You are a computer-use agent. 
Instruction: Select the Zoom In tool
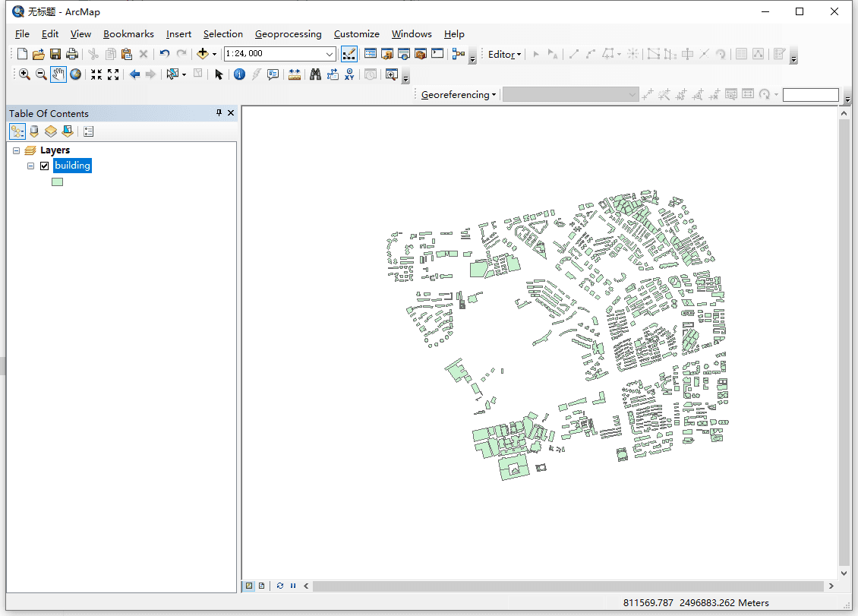coord(24,74)
